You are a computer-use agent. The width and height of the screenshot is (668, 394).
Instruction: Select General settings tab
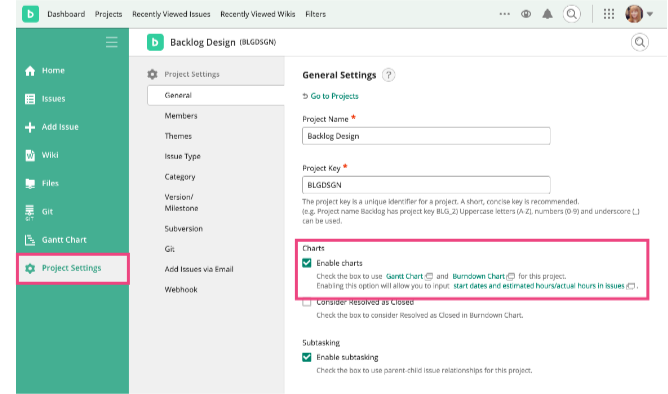pos(216,95)
